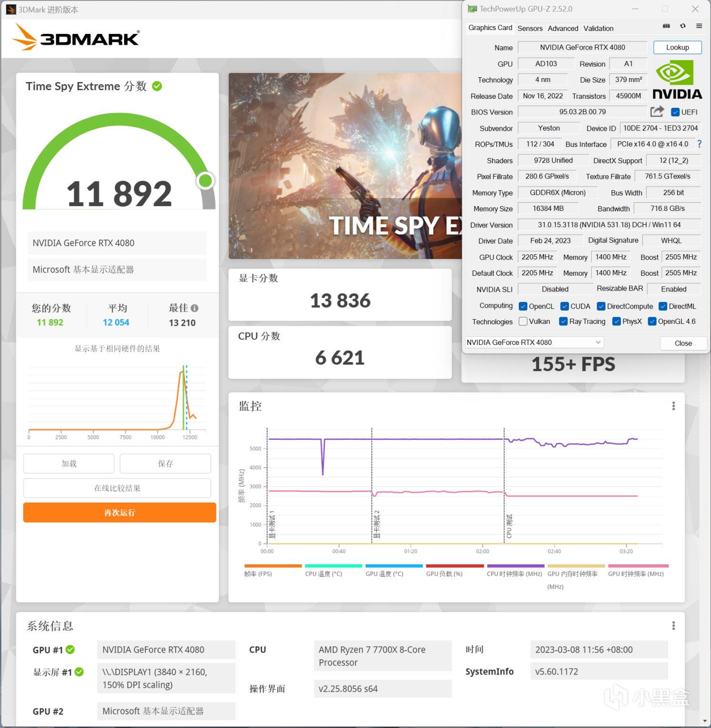Click the NVIDIA logo in GPU-Z
The image size is (711, 728).
coord(677,80)
